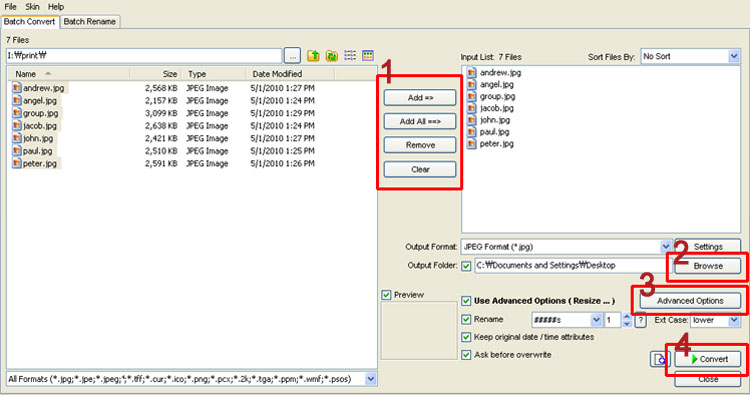Open the Advanced Options dialog
Screen dimensions: 750x395
pos(690,301)
